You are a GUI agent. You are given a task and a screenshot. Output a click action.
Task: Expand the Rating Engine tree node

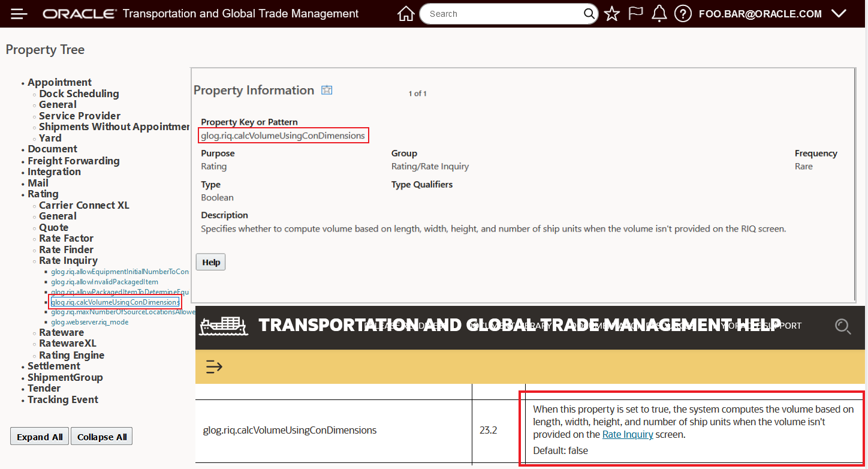pyautogui.click(x=71, y=355)
